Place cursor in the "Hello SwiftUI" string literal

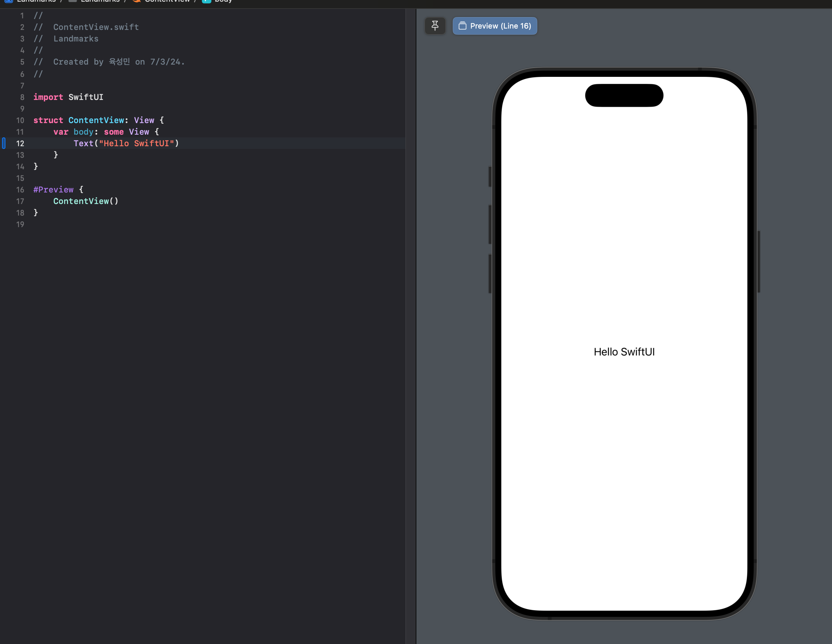[136, 144]
